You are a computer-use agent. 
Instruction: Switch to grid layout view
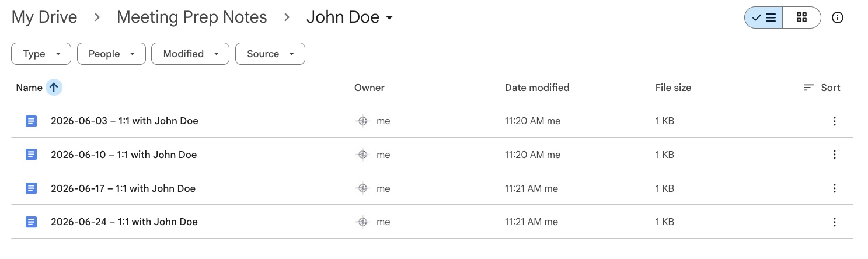(x=801, y=17)
